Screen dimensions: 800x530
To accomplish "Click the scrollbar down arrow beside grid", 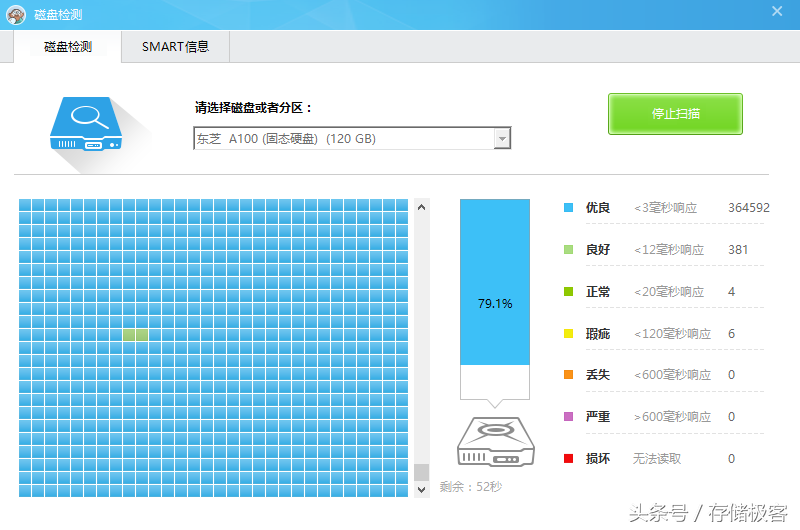I will click(421, 489).
